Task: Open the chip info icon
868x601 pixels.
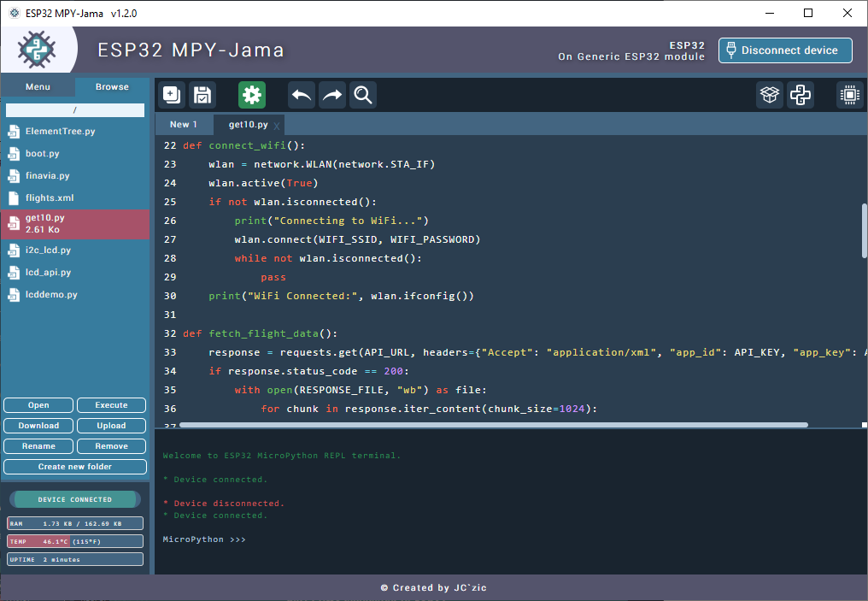Action: 850,95
